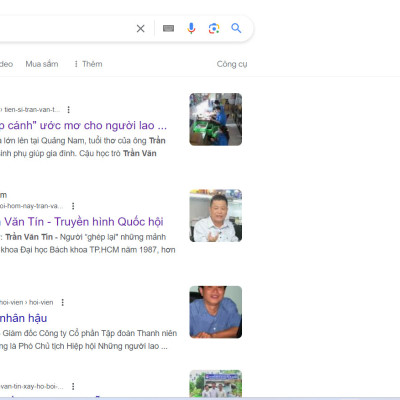Open thumbnail of man in blue shirt
400x400 pixels.
tap(216, 312)
